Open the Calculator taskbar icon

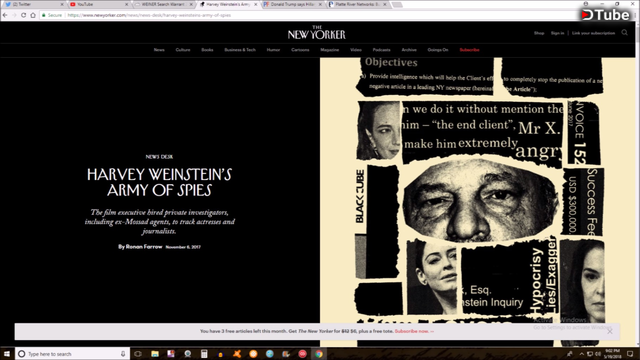204,354
